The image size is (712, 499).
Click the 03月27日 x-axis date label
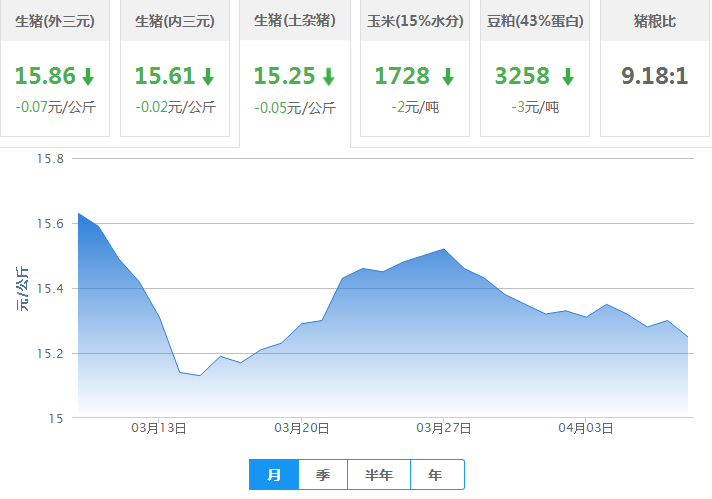(444, 428)
